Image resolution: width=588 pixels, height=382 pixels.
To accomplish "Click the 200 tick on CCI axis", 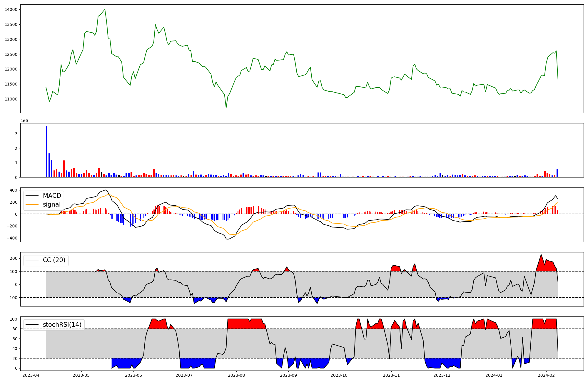I will pyautogui.click(x=14, y=258).
